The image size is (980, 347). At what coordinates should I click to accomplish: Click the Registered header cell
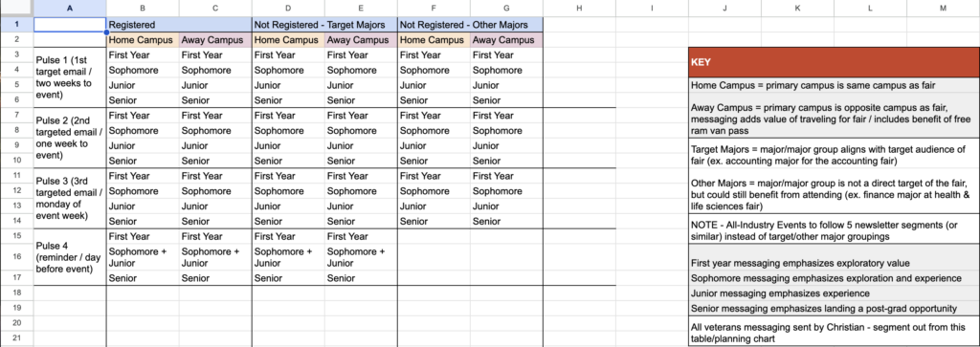point(179,25)
